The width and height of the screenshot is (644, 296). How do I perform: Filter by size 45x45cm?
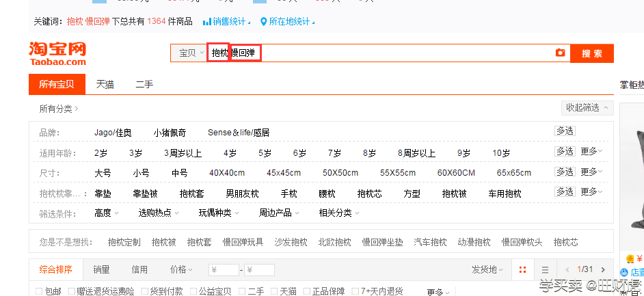point(284,173)
